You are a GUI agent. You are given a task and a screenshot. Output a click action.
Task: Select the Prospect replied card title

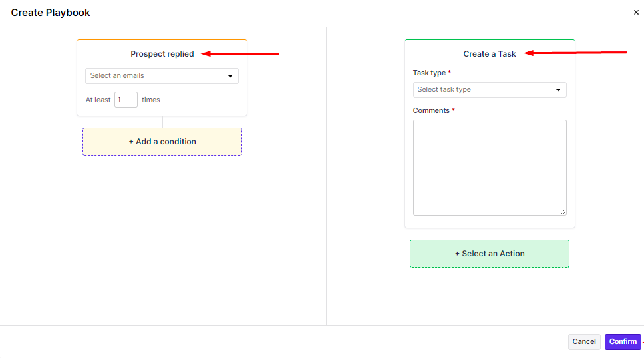pos(162,54)
